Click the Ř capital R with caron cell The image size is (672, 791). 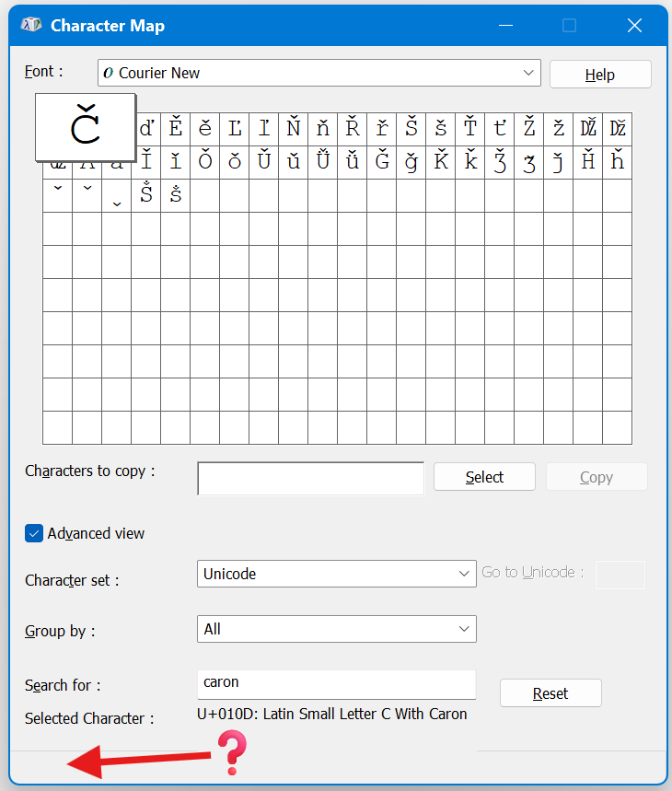click(353, 129)
